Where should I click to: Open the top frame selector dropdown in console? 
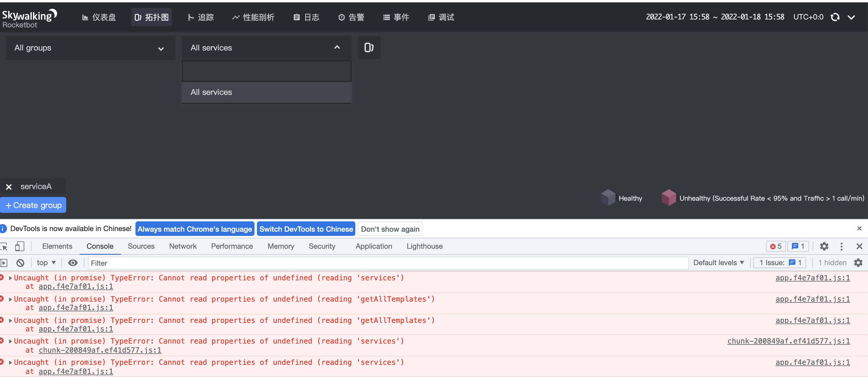point(46,263)
